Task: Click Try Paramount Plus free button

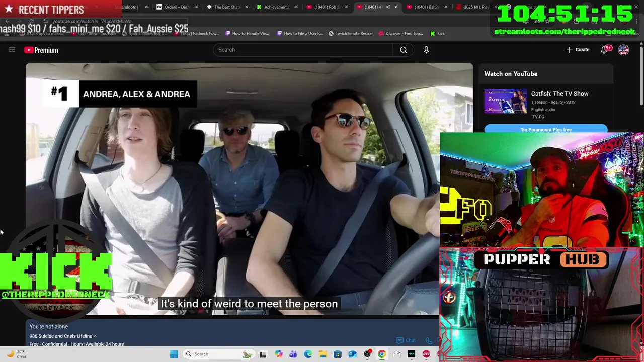Action: [546, 129]
